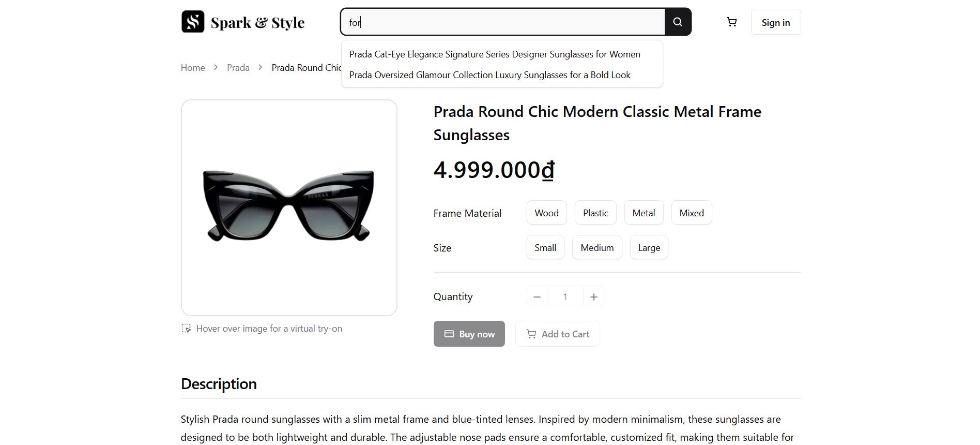Pick the Large size

click(x=649, y=247)
